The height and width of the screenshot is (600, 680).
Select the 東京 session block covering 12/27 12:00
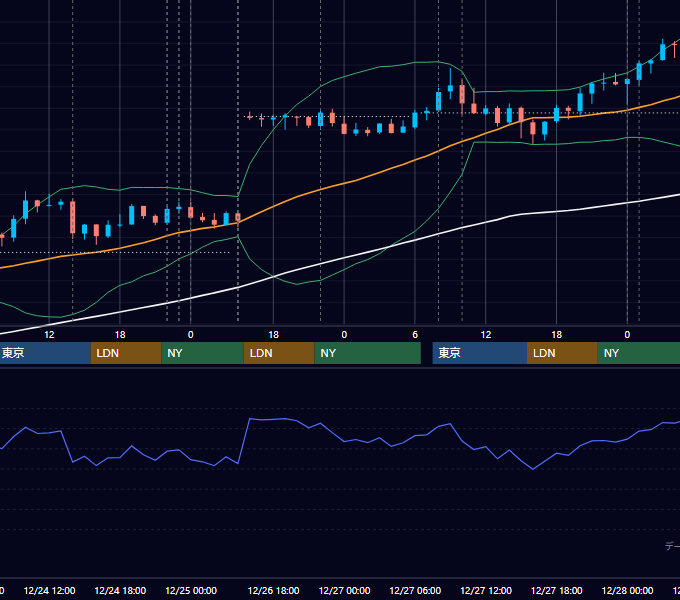coord(480,353)
